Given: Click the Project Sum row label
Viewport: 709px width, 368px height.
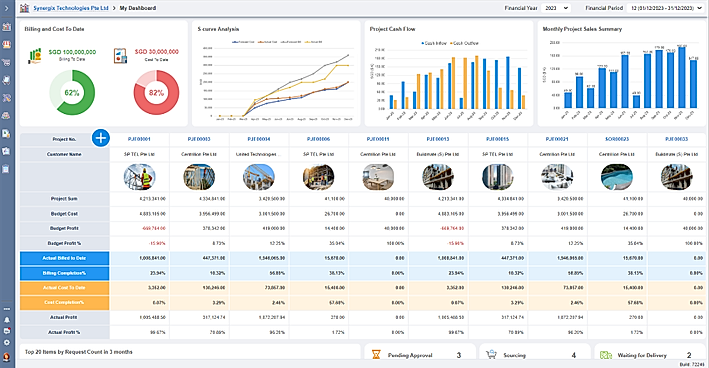Looking at the screenshot, I should (x=64, y=198).
